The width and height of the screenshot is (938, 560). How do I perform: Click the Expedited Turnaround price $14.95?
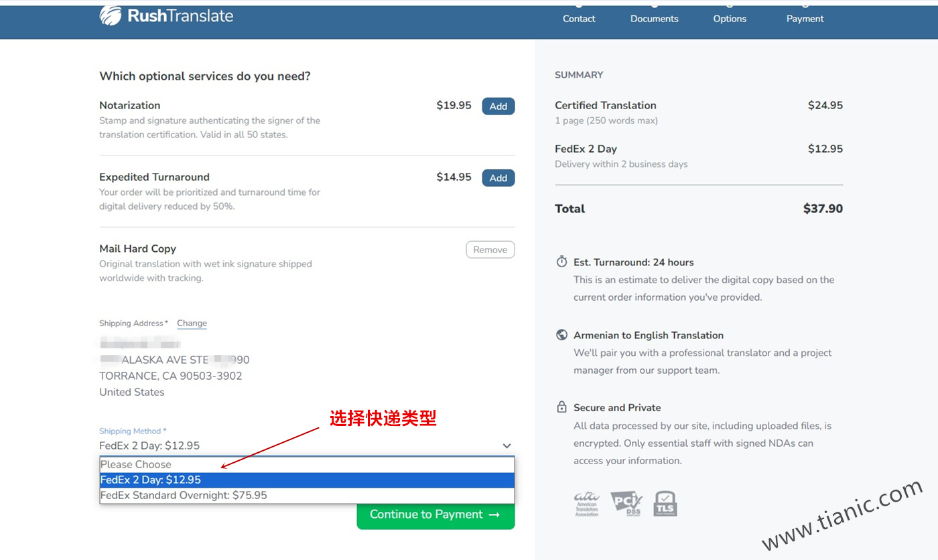tap(454, 177)
